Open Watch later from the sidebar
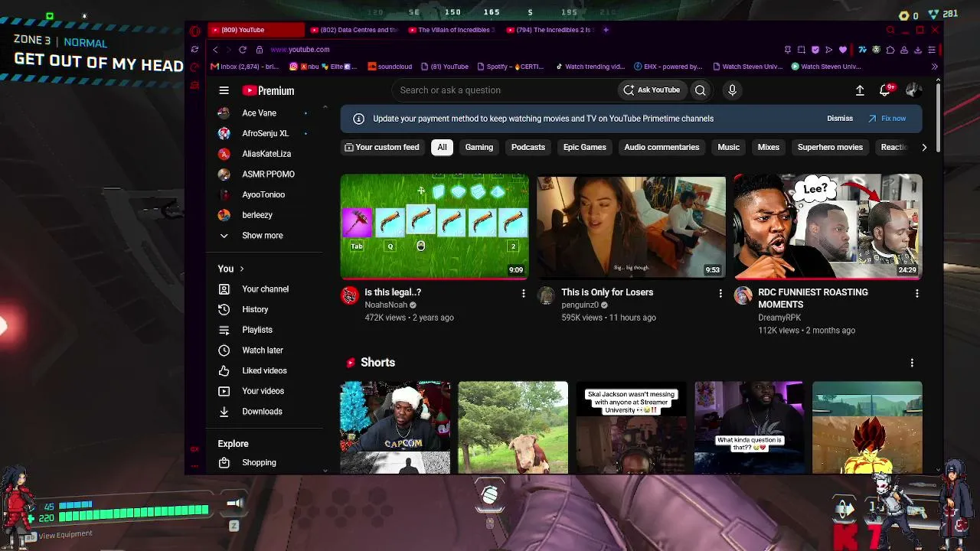The height and width of the screenshot is (551, 980). [x=264, y=350]
